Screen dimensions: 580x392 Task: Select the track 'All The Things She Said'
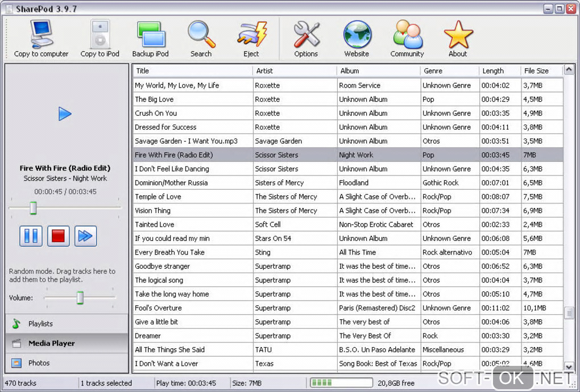[x=348, y=350]
